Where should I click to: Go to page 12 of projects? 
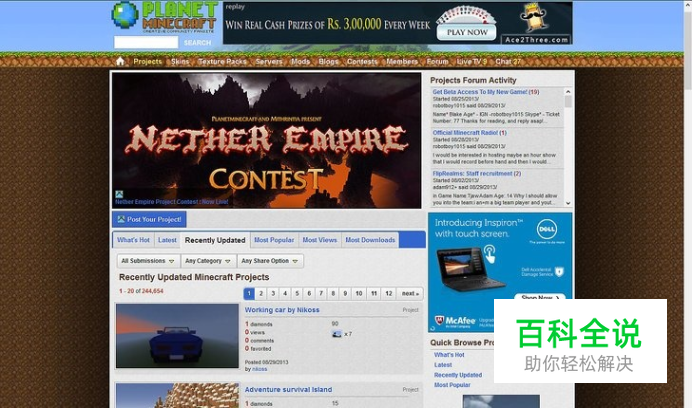(x=389, y=293)
